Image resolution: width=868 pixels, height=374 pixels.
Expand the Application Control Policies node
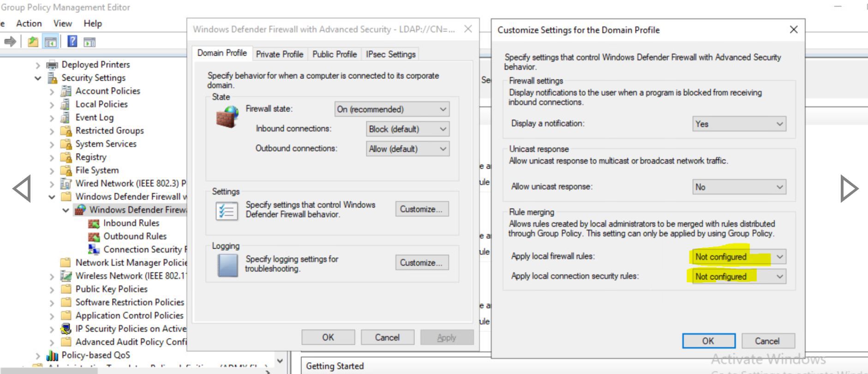click(52, 316)
